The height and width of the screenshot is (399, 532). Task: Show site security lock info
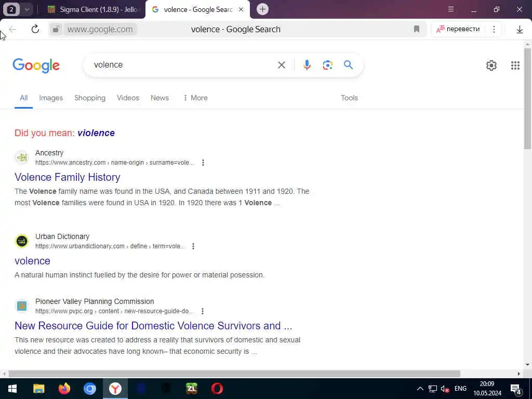coord(56,29)
